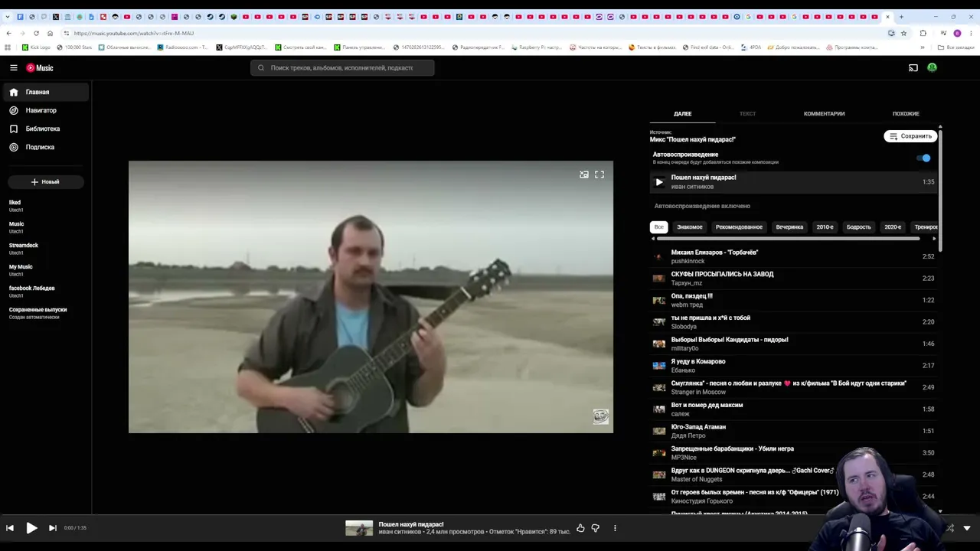980x551 pixels.
Task: Open the Сохраненные выпуски playlist
Action: pos(44,313)
